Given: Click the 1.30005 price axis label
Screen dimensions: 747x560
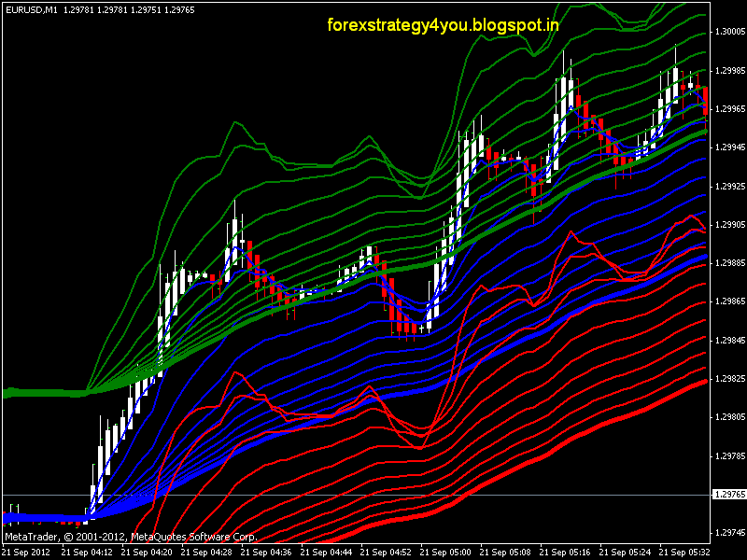Looking at the screenshot, I should point(730,32).
